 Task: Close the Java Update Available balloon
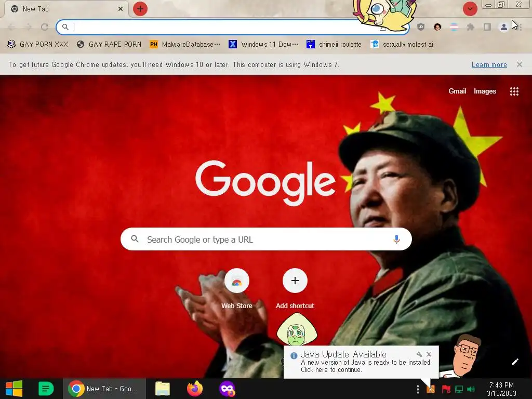(x=429, y=354)
